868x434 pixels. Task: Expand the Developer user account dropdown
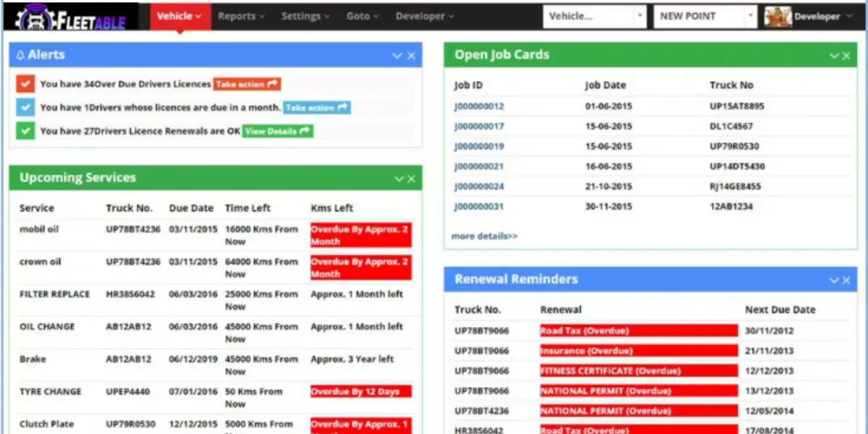point(823,17)
